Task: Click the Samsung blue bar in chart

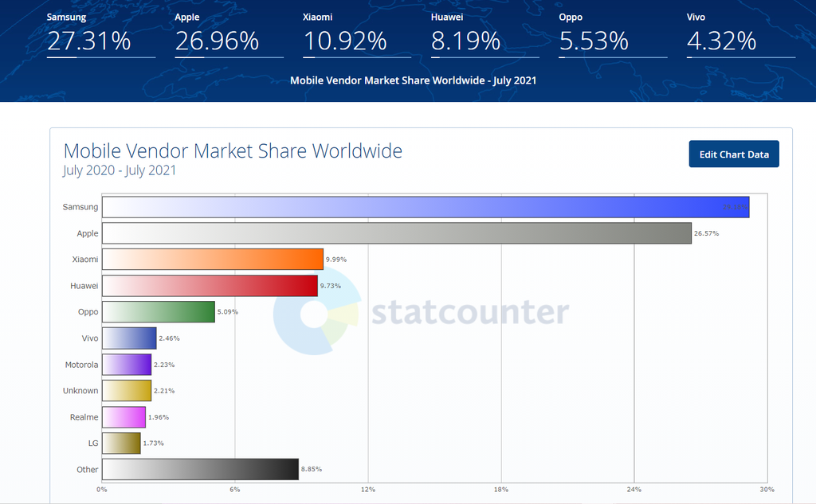Action: [x=426, y=207]
